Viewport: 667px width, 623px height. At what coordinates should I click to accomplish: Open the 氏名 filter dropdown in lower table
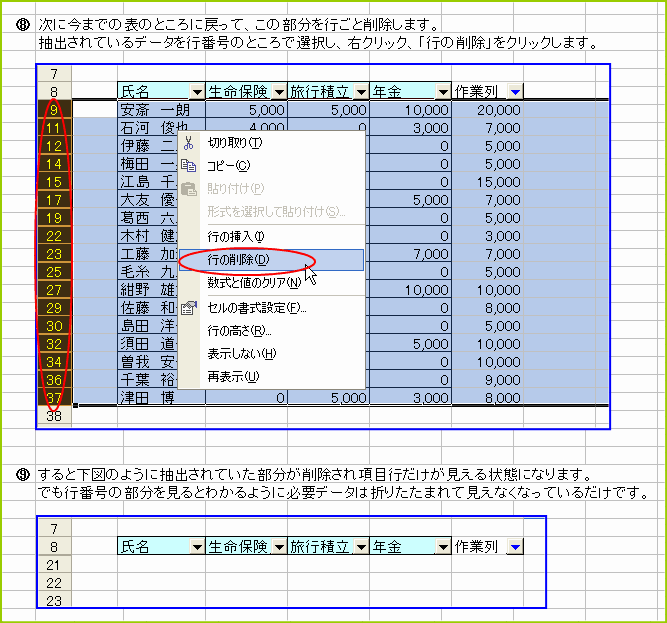[197, 547]
